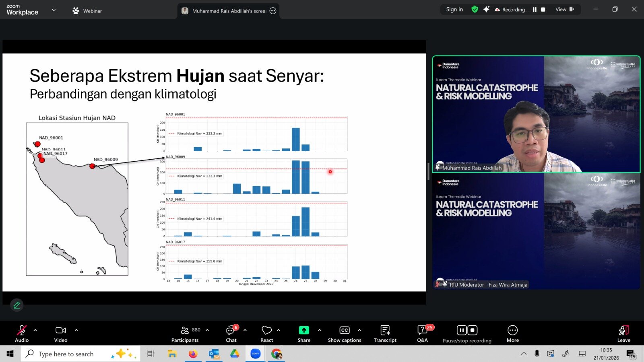Expand the Audio options chevron
The width and height of the screenshot is (644, 362).
tap(35, 330)
